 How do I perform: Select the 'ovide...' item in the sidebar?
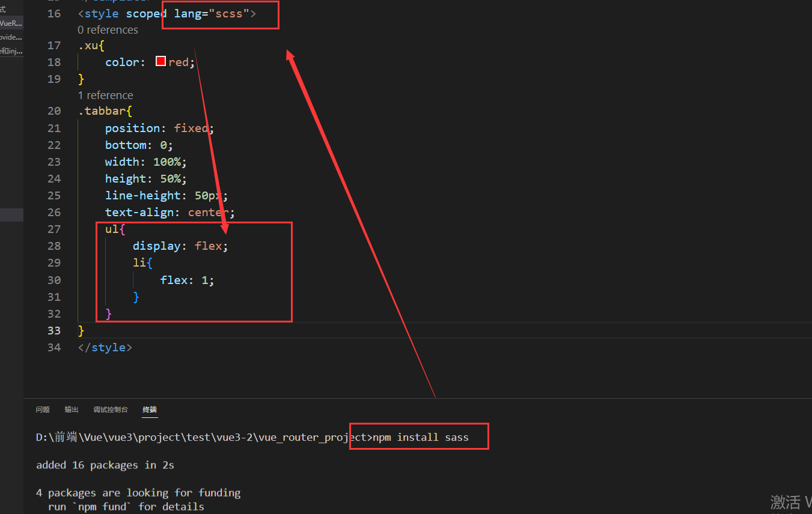tap(11, 37)
